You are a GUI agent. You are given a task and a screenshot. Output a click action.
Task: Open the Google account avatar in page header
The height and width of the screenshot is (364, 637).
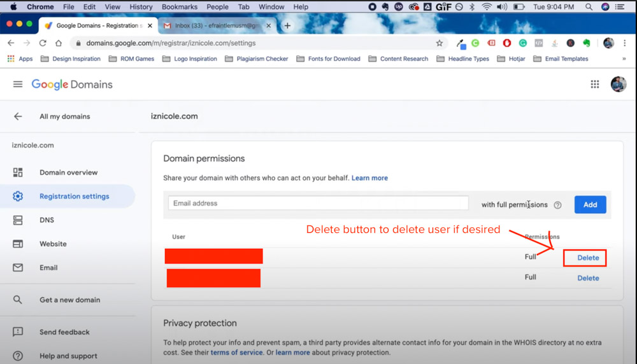pyautogui.click(x=619, y=84)
